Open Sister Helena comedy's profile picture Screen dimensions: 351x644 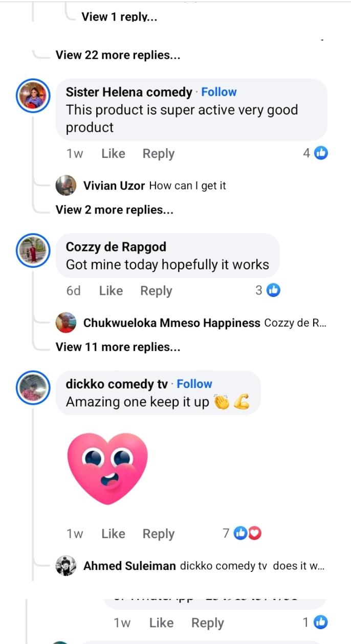(33, 96)
